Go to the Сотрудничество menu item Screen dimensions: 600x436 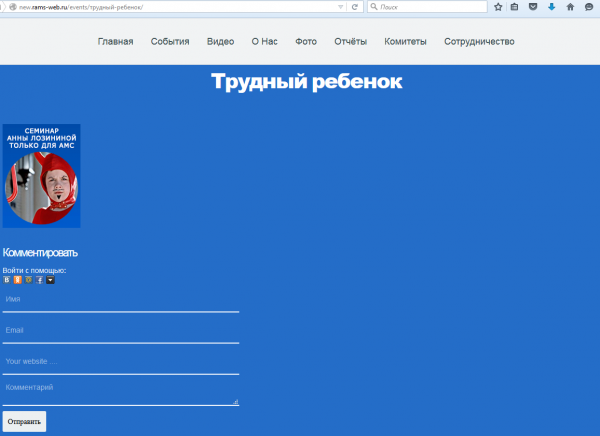click(x=479, y=41)
